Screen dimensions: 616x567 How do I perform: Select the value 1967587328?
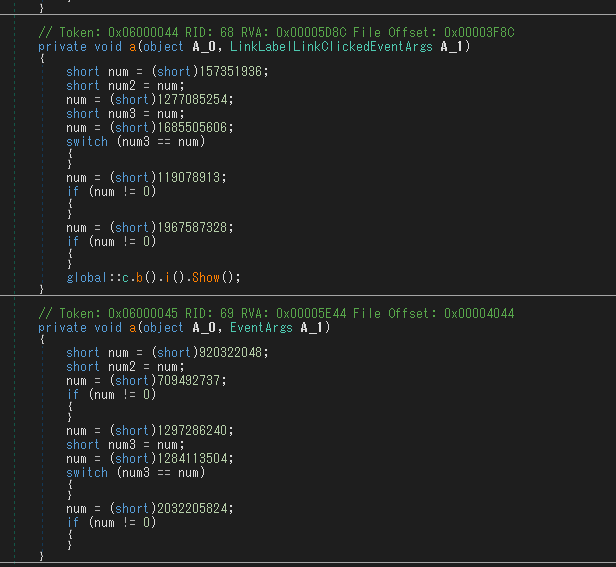click(x=194, y=227)
